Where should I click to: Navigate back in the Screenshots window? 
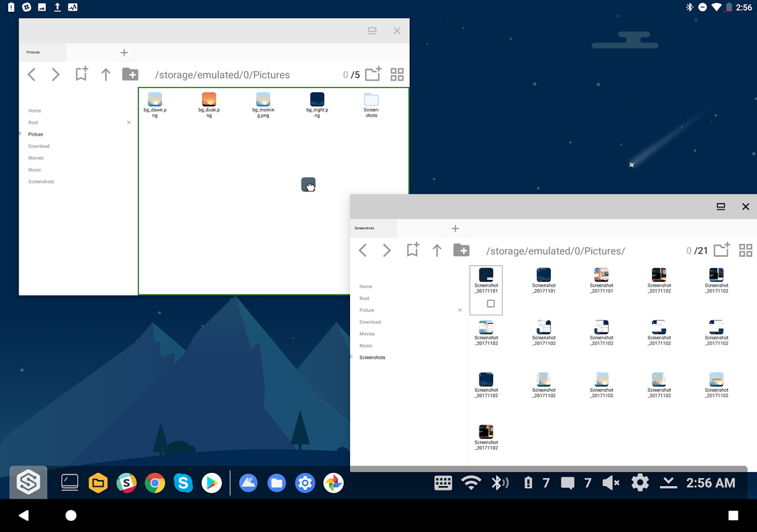363,251
